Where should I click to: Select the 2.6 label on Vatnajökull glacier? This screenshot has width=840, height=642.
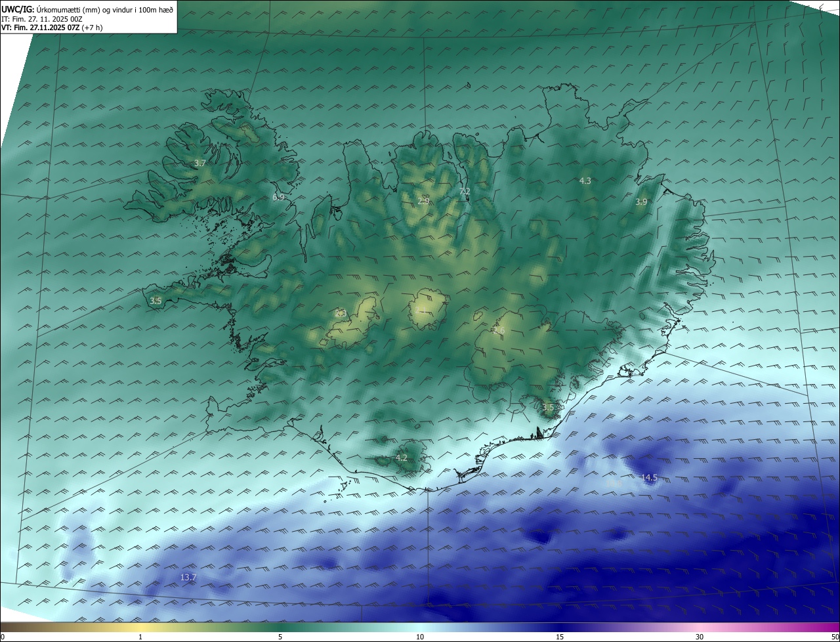[499, 331]
